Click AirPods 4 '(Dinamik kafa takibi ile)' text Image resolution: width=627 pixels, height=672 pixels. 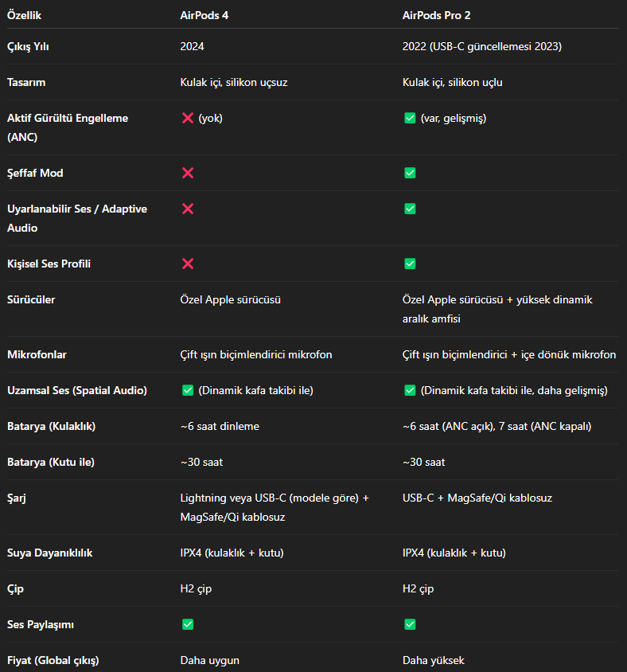pos(255,390)
